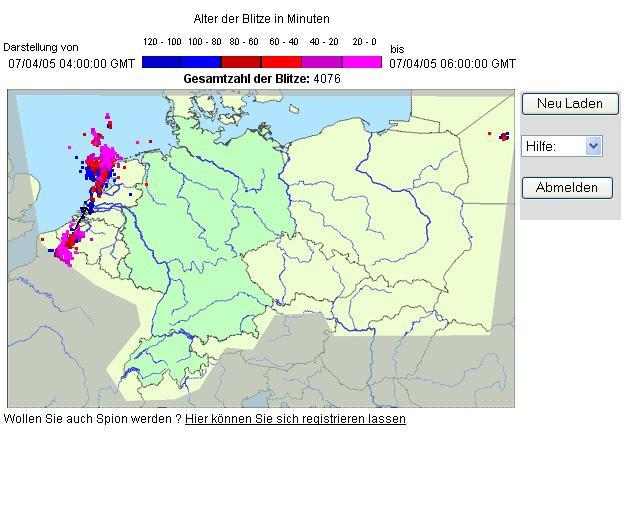Click the '80 - 60' legend label
Image resolution: width=640 pixels, height=512 pixels.
244,42
